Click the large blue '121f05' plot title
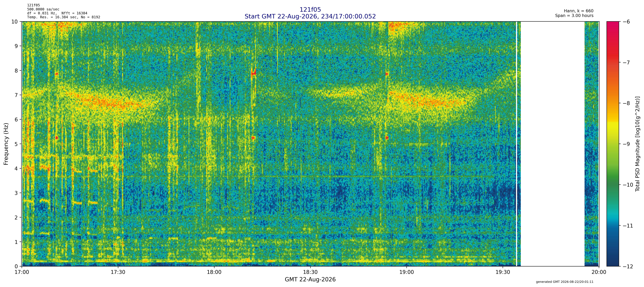The image size is (644, 287). pyautogui.click(x=310, y=9)
